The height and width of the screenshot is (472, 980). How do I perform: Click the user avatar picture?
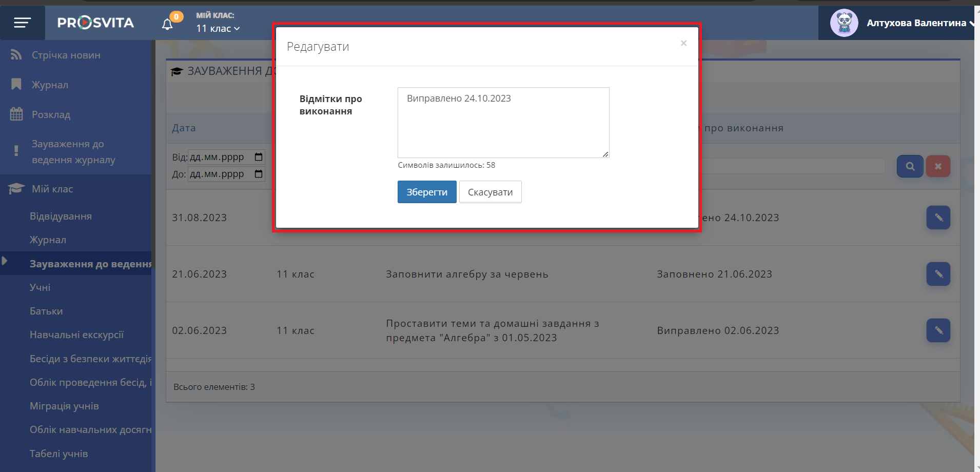[x=844, y=23]
